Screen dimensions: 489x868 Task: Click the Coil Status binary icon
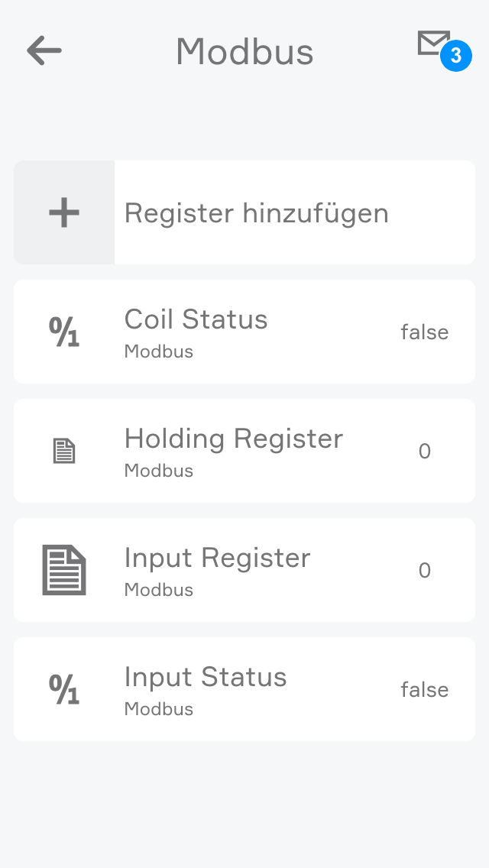[64, 332]
